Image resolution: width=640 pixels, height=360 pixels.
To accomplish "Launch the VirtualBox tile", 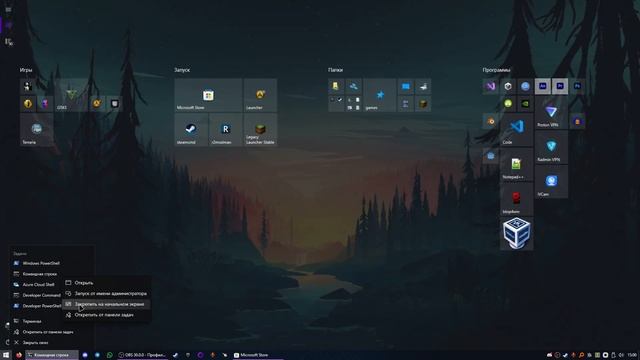I will (x=516, y=233).
